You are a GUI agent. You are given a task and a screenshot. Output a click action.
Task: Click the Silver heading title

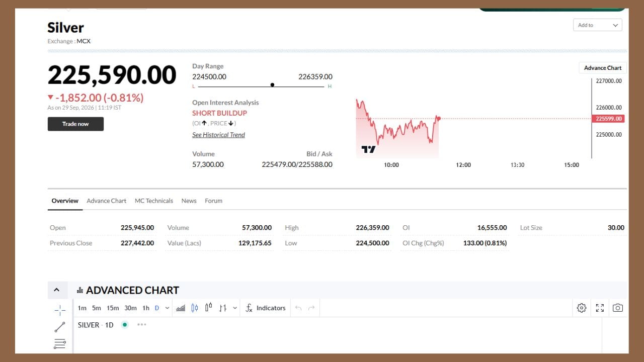(65, 27)
